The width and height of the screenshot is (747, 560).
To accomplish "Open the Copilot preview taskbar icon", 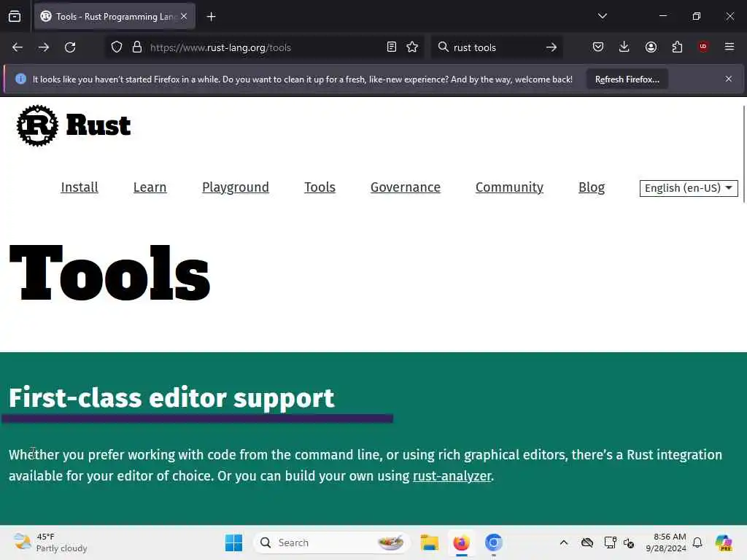I will click(724, 542).
